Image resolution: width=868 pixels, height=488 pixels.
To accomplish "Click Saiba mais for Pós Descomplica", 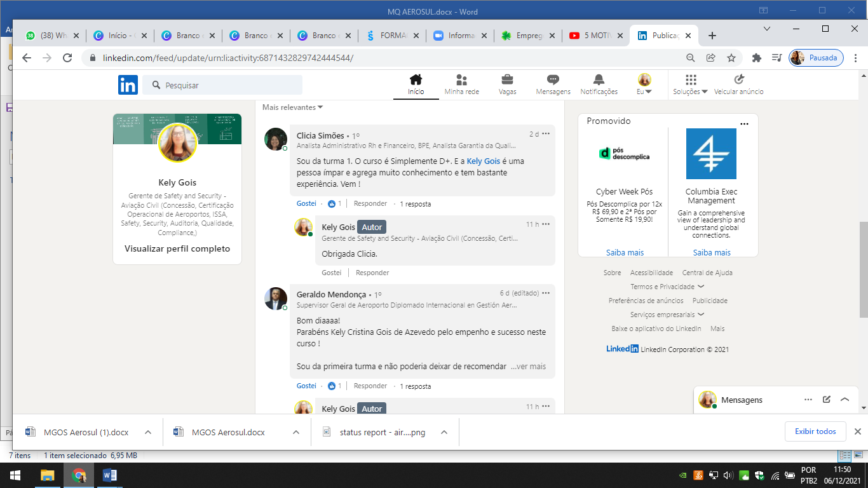I will click(x=625, y=252).
